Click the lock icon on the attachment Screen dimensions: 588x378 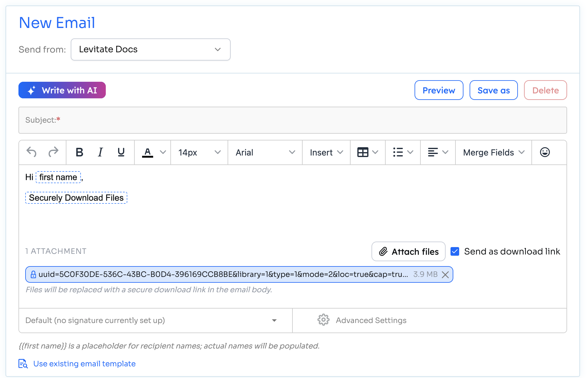(x=33, y=274)
